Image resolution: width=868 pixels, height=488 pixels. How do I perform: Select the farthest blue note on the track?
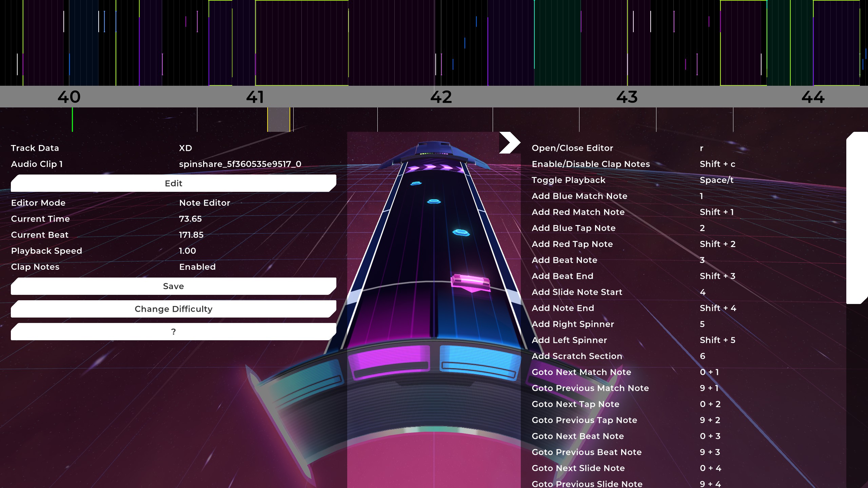(416, 183)
